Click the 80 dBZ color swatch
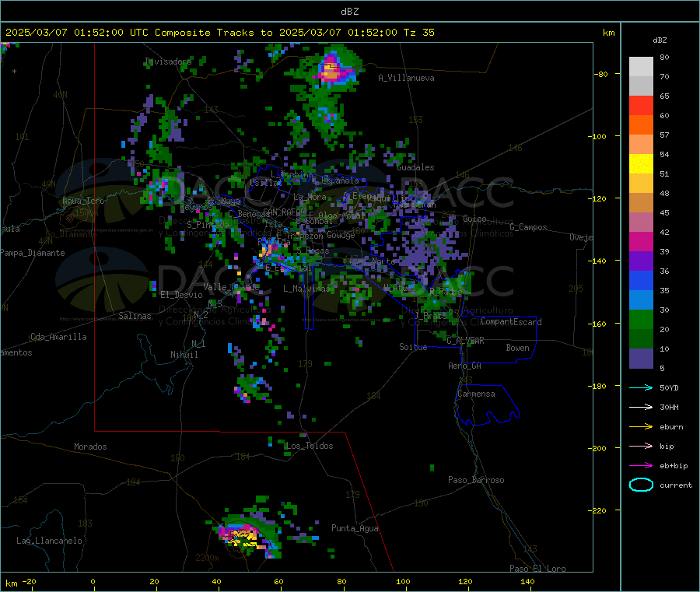The width and height of the screenshot is (700, 592). 641,67
